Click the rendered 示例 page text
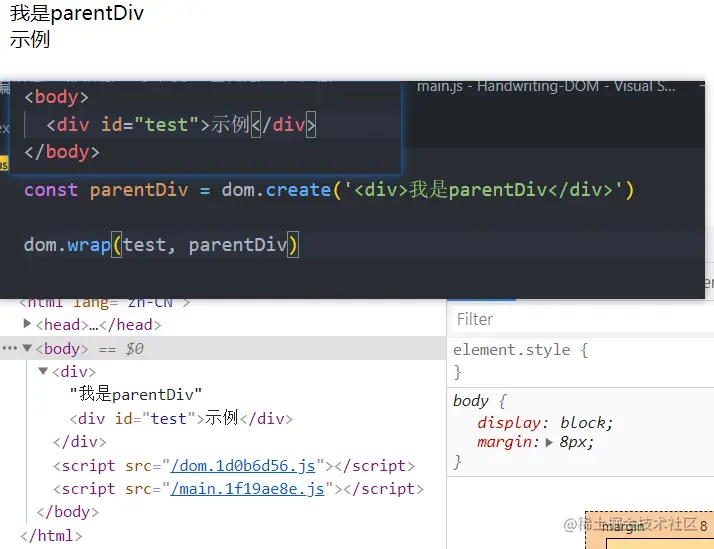 click(x=30, y=39)
